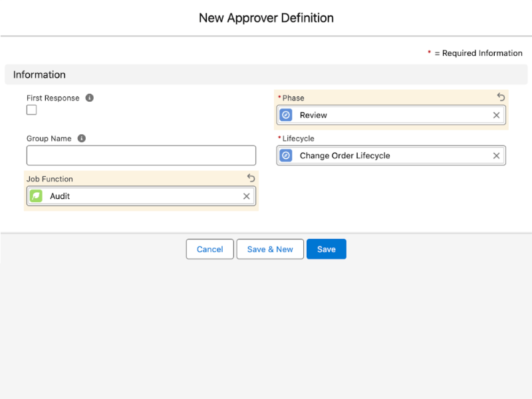Click the First Response info icon
Image resolution: width=532 pixels, height=399 pixels.
tap(90, 98)
